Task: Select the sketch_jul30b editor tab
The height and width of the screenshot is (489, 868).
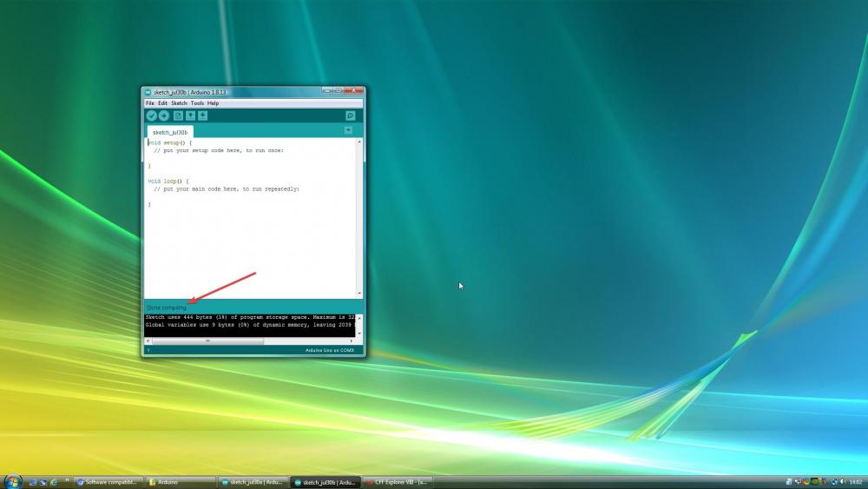Action: 169,133
